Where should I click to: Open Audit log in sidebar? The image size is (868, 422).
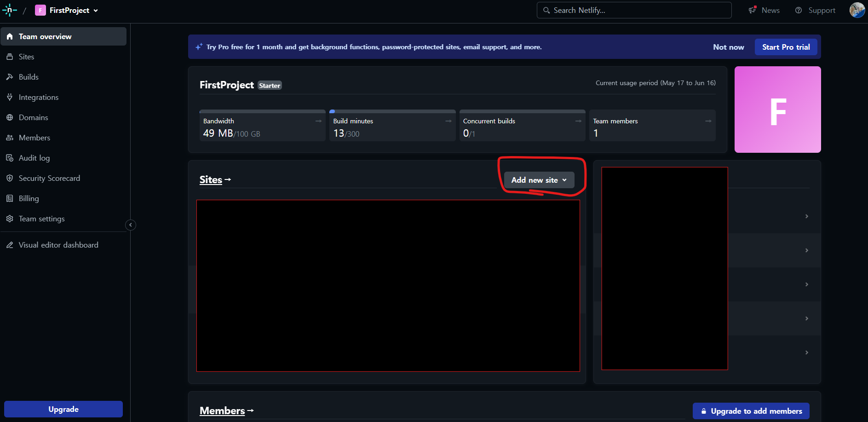coord(63,158)
